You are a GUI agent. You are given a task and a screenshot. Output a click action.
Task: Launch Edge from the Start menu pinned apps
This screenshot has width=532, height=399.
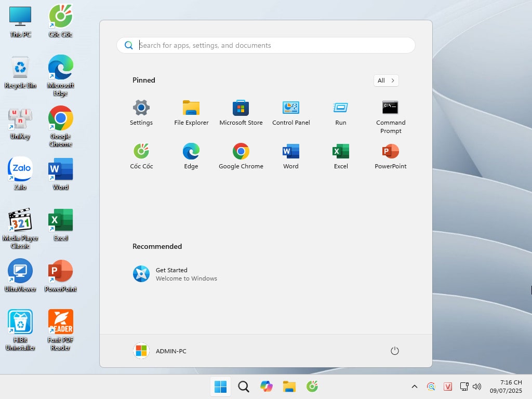[191, 156]
